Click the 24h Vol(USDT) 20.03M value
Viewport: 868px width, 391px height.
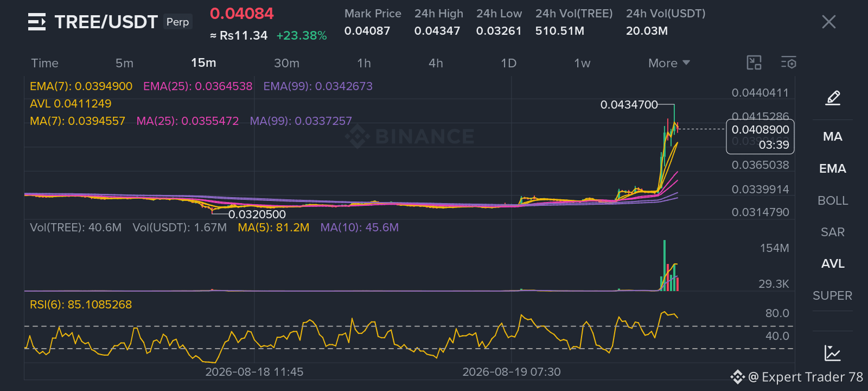pyautogui.click(x=647, y=31)
